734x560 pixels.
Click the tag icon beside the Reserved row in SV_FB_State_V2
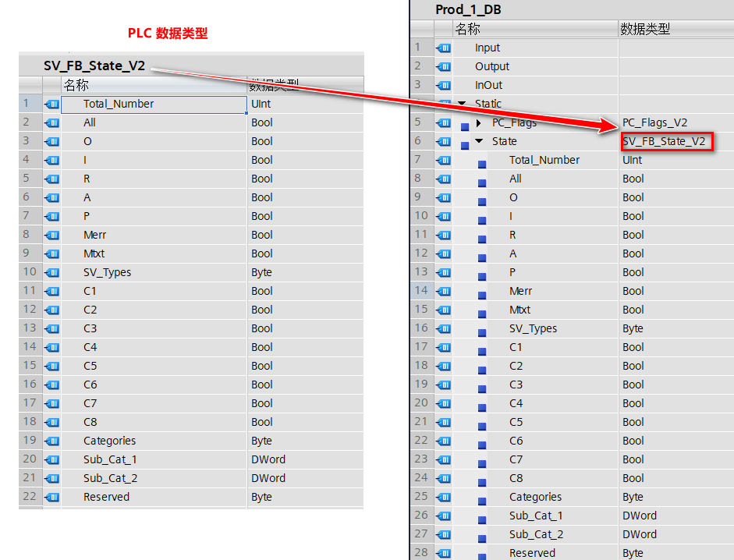51,497
